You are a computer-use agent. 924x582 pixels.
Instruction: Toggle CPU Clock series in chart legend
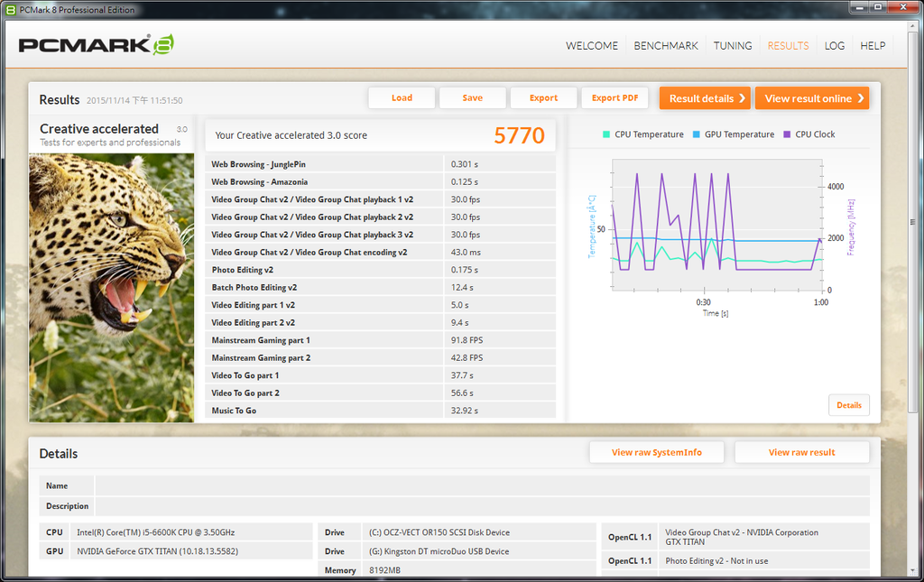[x=808, y=134]
